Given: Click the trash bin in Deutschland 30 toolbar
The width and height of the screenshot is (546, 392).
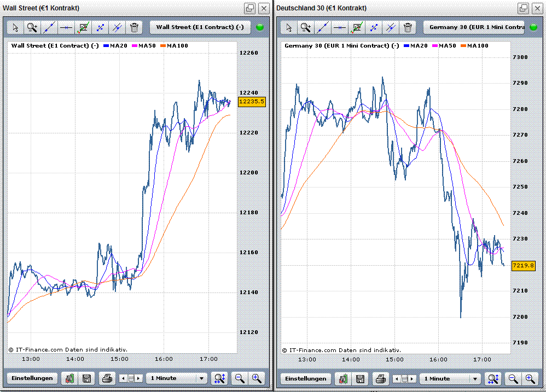Looking at the screenshot, I should click(x=408, y=27).
